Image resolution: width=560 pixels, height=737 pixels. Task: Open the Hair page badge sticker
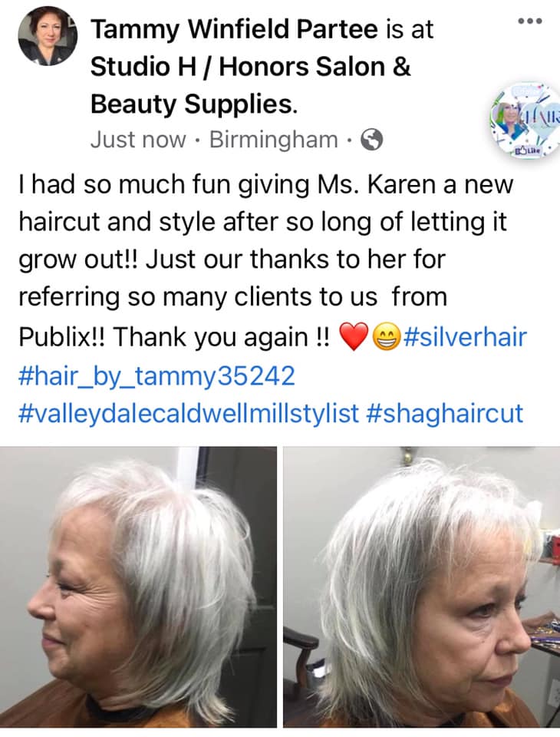pos(525,121)
